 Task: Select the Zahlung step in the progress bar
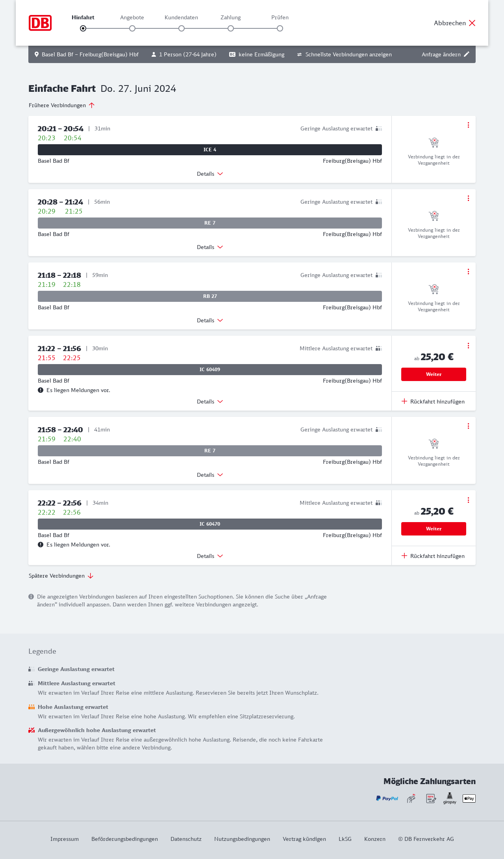[231, 28]
